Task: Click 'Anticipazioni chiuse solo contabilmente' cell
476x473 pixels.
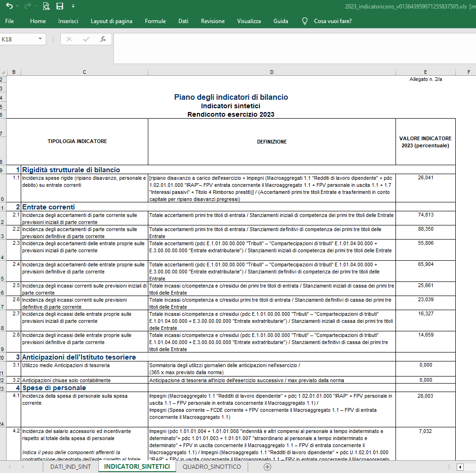Action: tap(84, 380)
